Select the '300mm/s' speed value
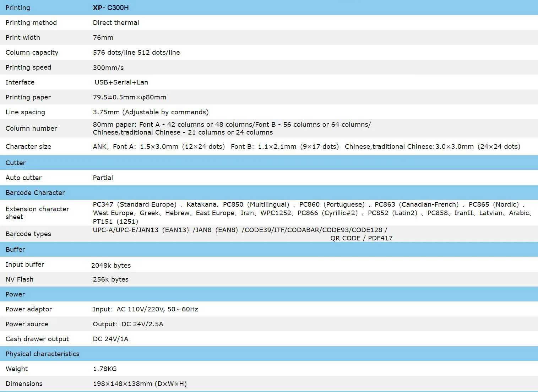Image resolution: width=538 pixels, height=392 pixels. (x=108, y=67)
